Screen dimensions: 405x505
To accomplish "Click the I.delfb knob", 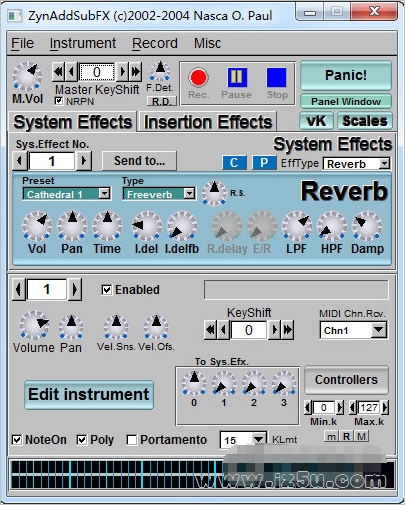I will [182, 226].
